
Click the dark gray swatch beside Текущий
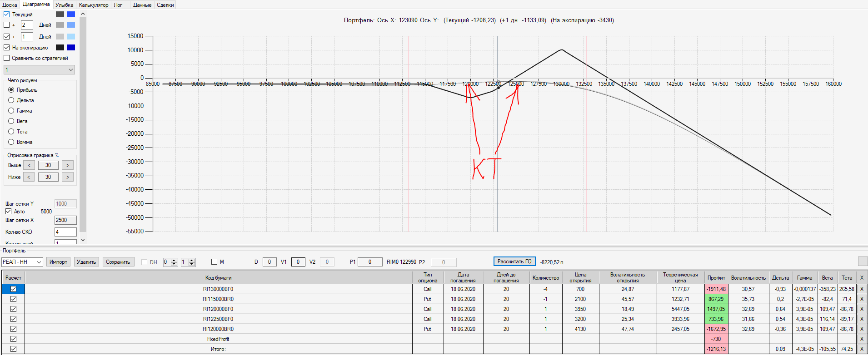pos(60,15)
